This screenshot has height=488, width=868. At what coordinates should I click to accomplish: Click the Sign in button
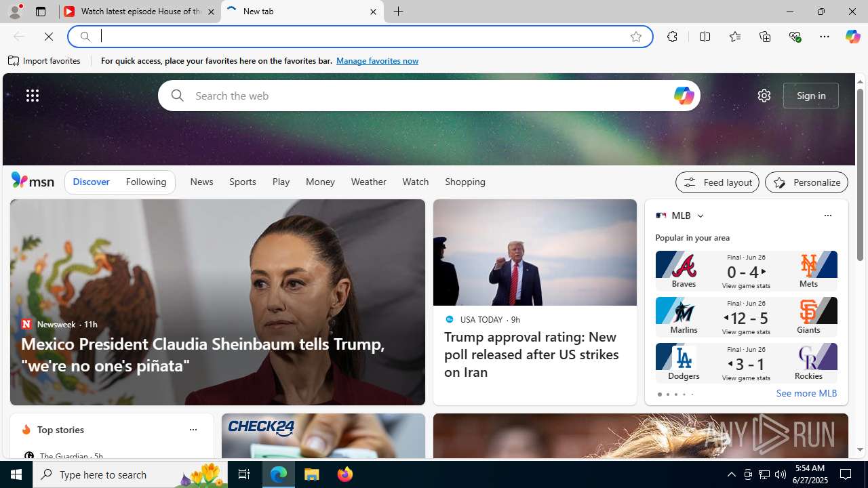click(x=810, y=96)
